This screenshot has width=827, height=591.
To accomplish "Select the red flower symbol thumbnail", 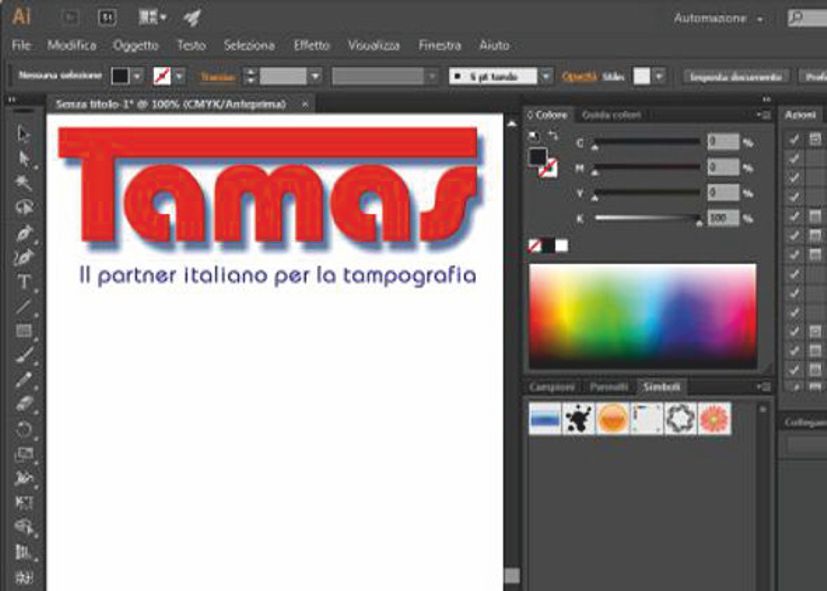I will point(715,418).
